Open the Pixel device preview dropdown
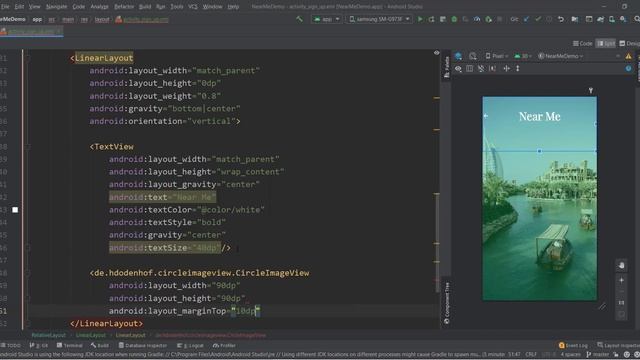This screenshot has height=360, width=640. click(x=497, y=56)
